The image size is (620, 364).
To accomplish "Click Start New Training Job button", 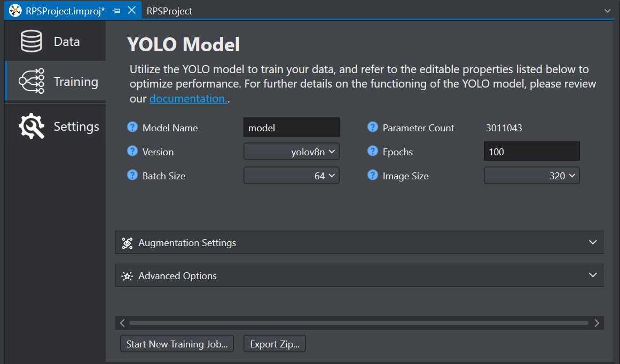I will (177, 344).
